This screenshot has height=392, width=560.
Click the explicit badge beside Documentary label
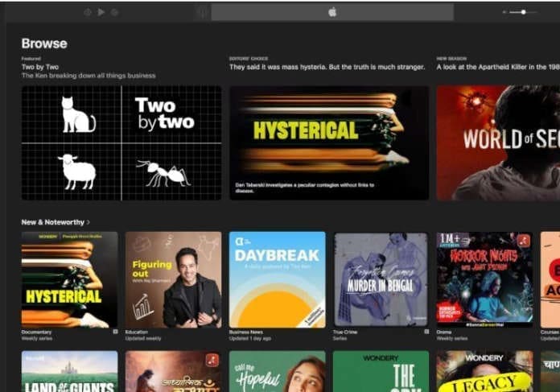(x=115, y=332)
